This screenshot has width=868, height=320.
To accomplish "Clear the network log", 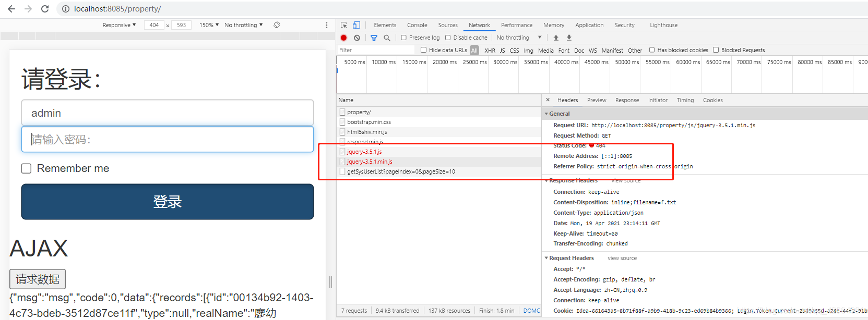I will [357, 38].
